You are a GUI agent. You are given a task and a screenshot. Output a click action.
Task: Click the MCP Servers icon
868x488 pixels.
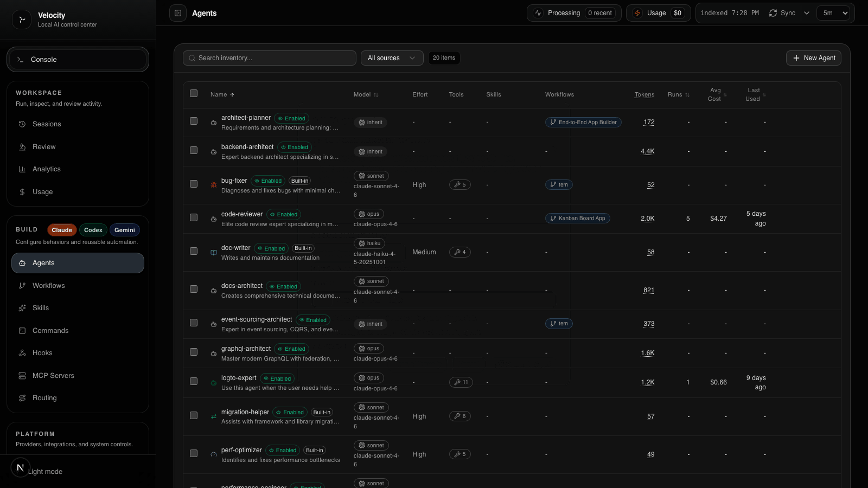22,375
